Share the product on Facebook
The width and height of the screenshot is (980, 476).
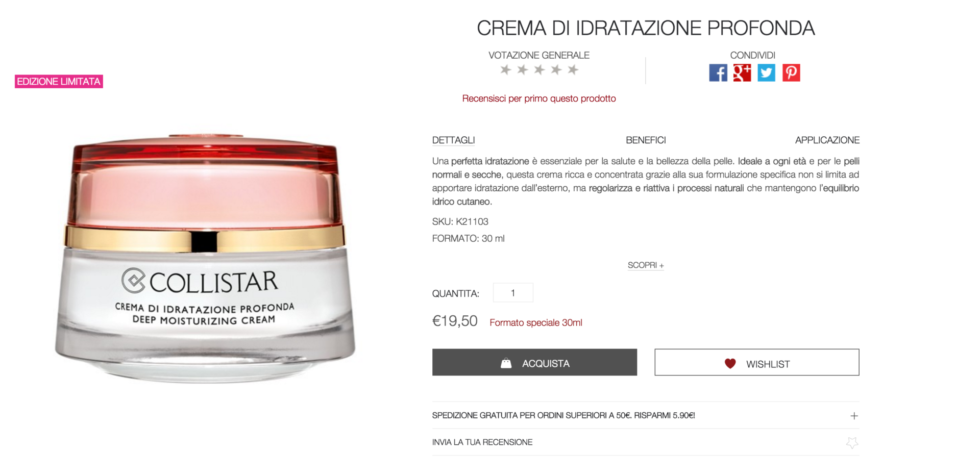tap(718, 73)
